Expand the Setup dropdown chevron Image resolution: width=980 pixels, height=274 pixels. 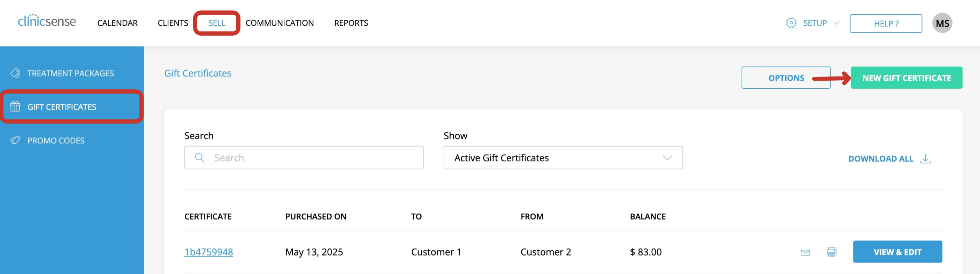click(x=836, y=23)
